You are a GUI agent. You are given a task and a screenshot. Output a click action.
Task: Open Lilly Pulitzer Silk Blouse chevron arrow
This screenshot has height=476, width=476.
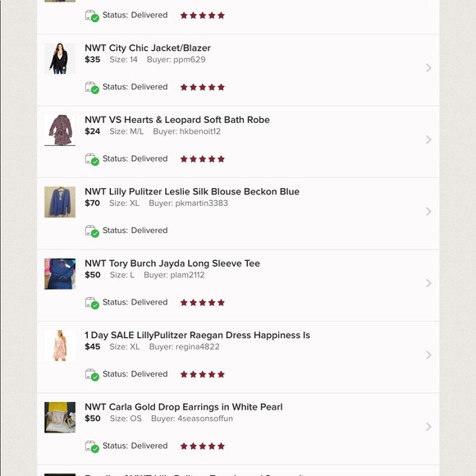pos(428,211)
